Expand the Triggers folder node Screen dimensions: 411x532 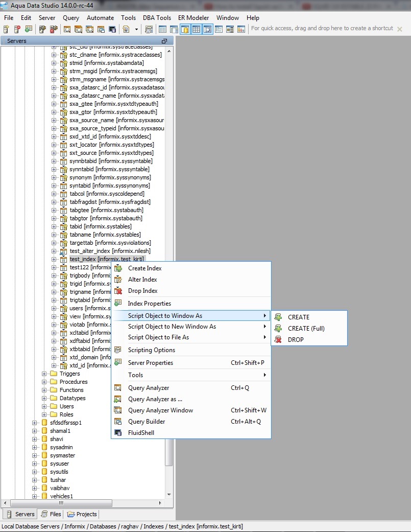pyautogui.click(x=44, y=374)
